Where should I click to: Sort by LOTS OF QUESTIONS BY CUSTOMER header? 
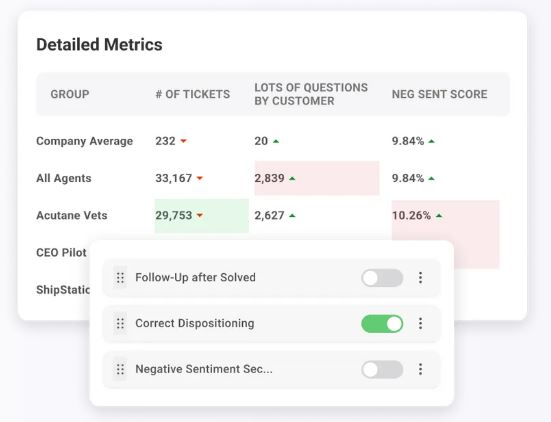tap(311, 94)
